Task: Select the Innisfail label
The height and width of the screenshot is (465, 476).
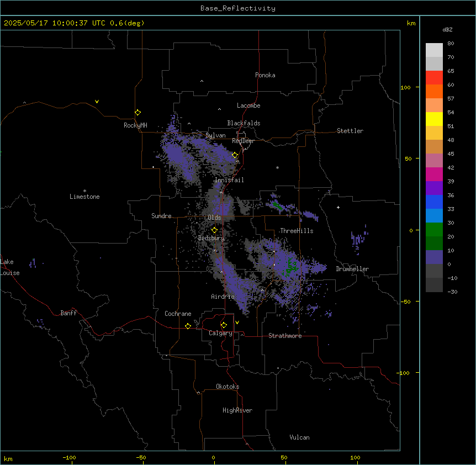Action: (x=229, y=180)
